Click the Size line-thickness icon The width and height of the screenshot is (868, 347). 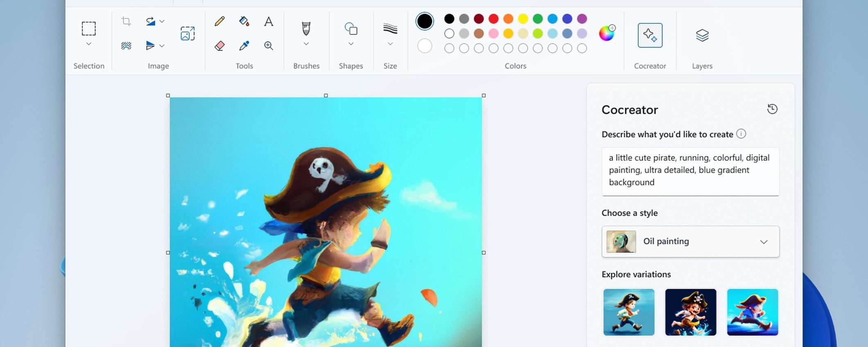[x=390, y=29]
